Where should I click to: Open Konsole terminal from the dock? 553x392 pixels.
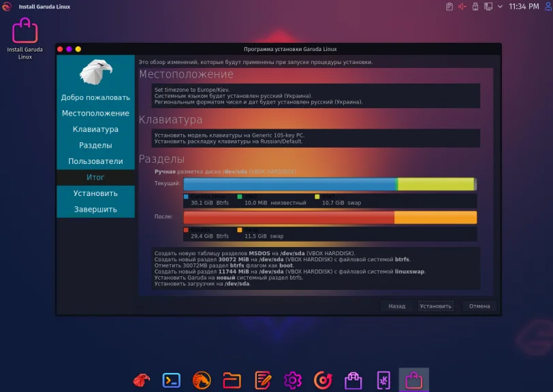171,380
